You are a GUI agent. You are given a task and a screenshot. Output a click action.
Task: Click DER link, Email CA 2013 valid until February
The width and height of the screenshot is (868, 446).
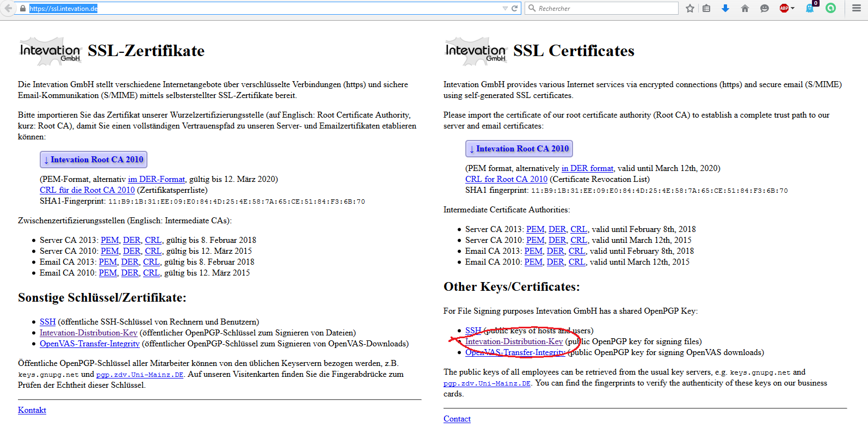pos(556,251)
